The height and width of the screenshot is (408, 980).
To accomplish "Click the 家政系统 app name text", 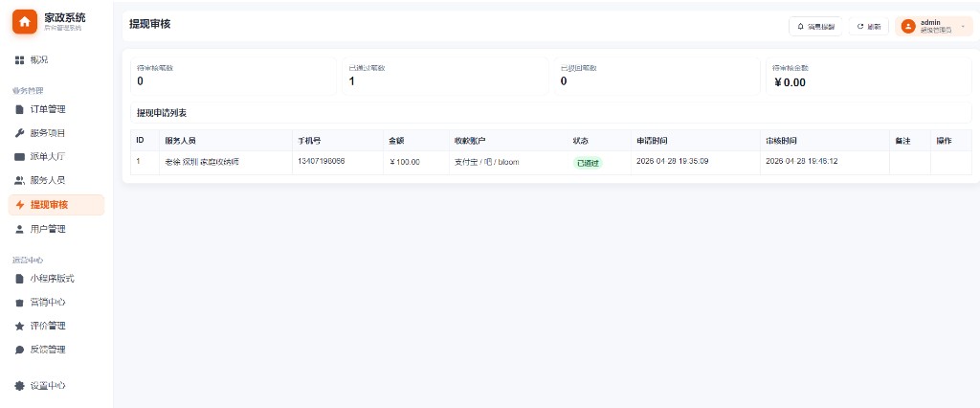I will [65, 17].
